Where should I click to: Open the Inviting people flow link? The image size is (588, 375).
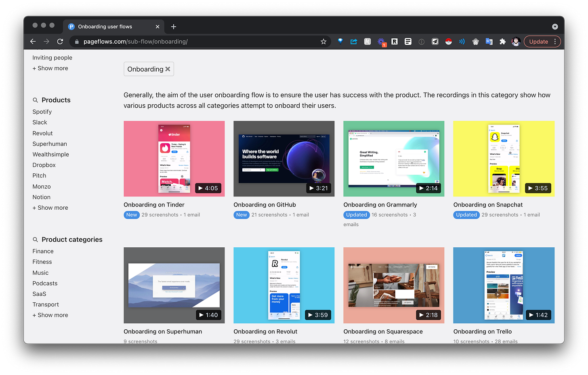52,58
